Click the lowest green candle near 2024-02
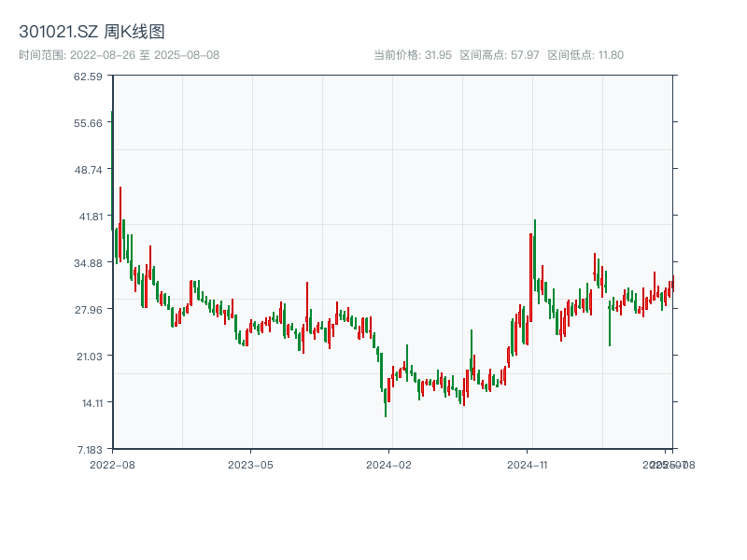 pos(386,401)
